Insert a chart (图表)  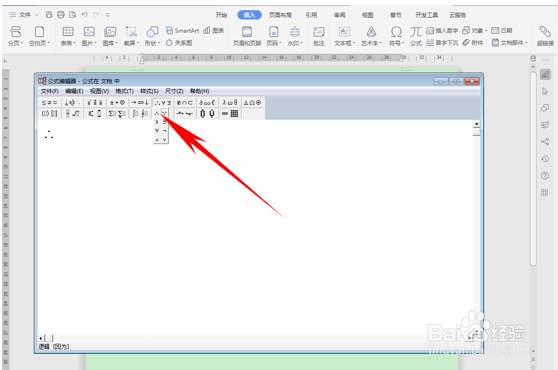(x=214, y=31)
